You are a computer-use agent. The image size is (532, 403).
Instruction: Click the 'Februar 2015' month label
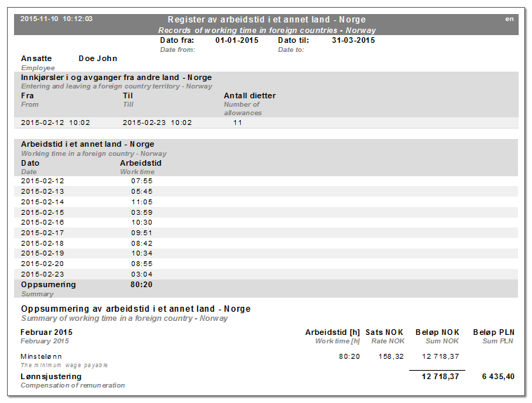46,332
